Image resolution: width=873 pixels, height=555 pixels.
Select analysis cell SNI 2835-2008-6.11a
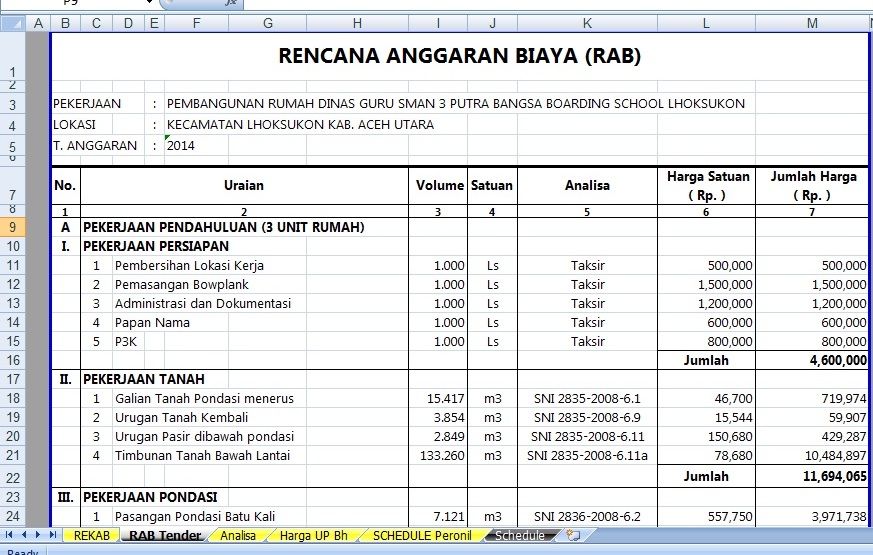(587, 455)
